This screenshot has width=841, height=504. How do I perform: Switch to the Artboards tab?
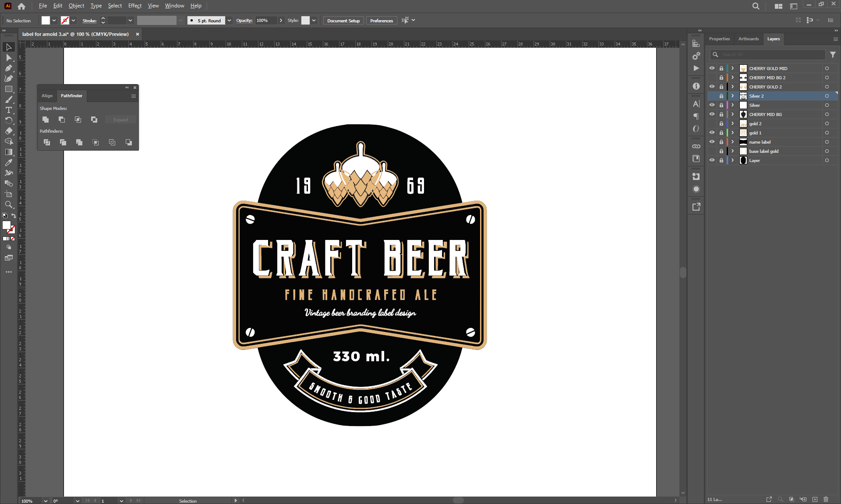coord(748,39)
